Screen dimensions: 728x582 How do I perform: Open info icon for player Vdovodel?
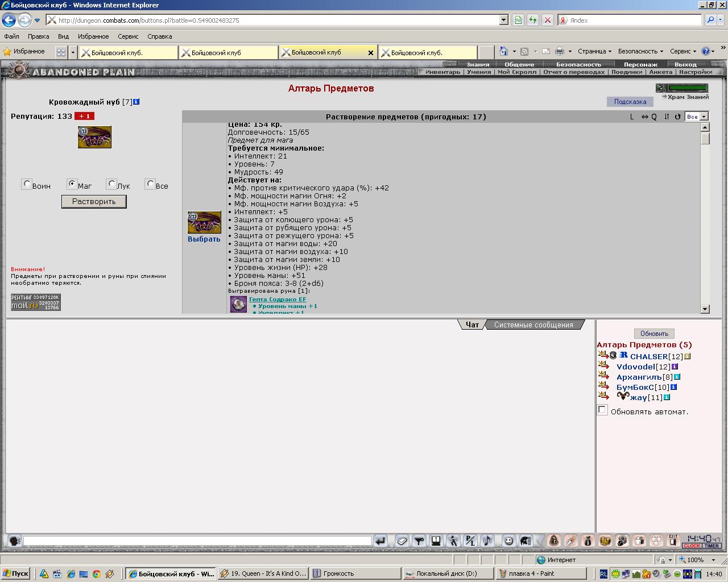(x=675, y=367)
